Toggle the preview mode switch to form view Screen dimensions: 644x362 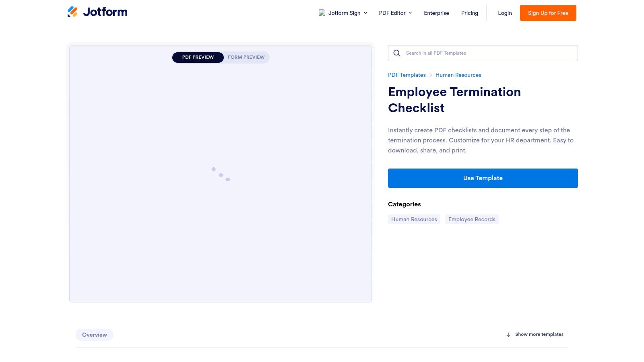tap(246, 57)
